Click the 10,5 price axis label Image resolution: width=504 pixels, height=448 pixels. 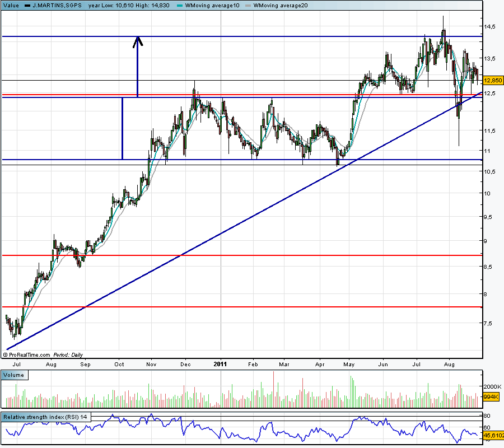(490, 171)
